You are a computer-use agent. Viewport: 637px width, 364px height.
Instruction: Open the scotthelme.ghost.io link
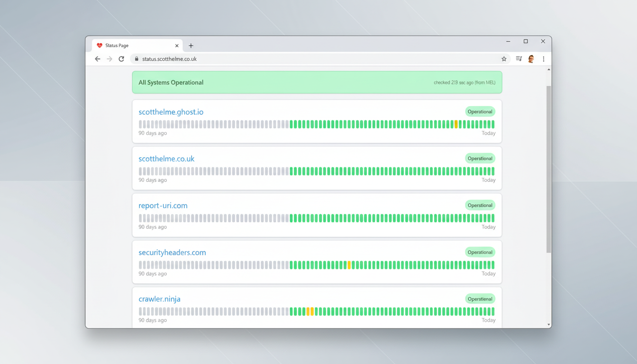(x=171, y=112)
